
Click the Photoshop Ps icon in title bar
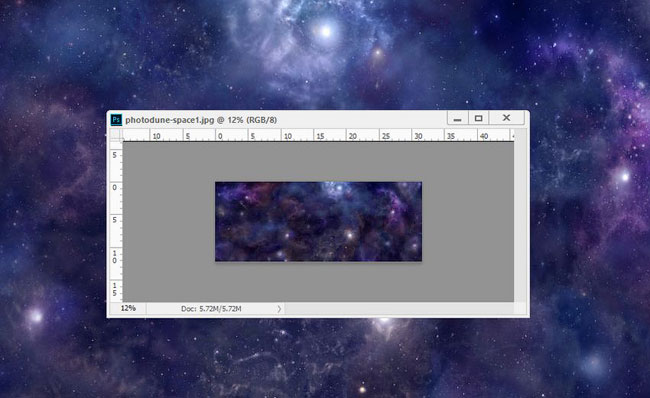point(116,120)
